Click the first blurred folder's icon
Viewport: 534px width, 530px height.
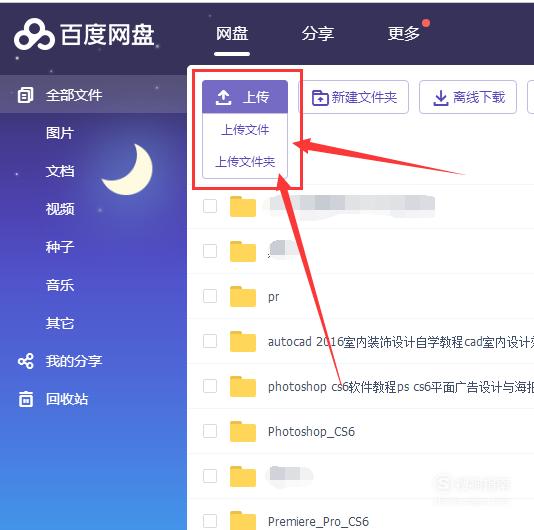pyautogui.click(x=243, y=206)
